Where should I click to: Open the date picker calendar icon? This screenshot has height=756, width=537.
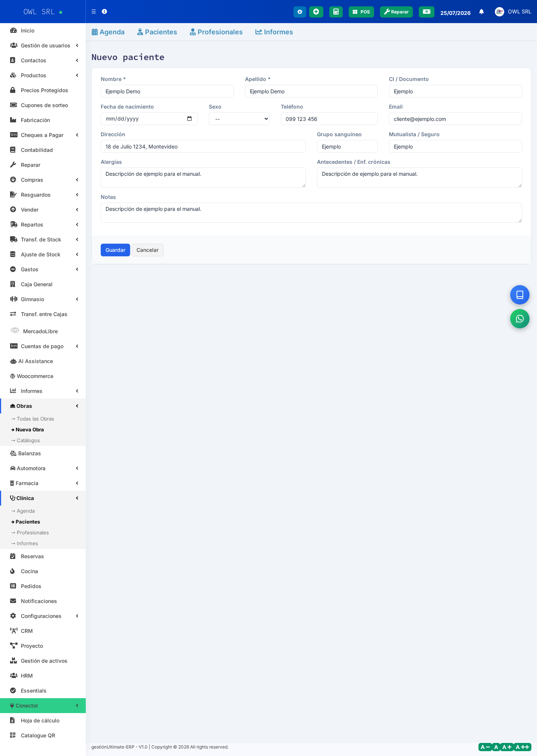coord(189,119)
